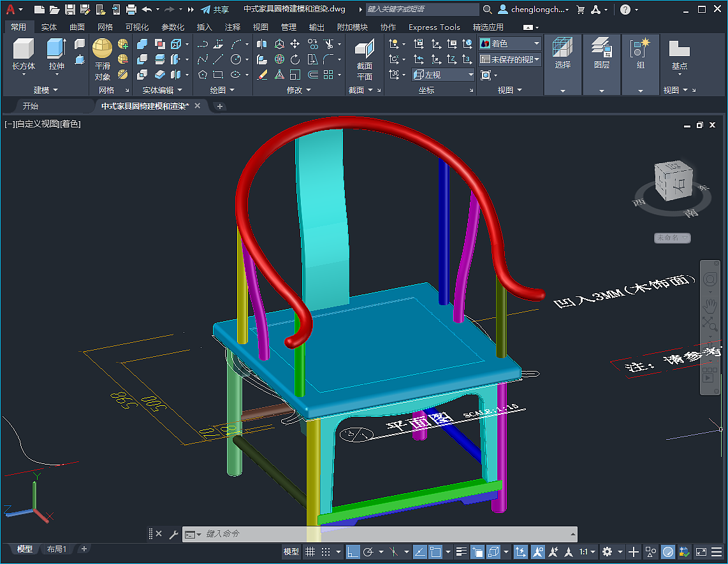728x564 pixels.
Task: Switch to the 开始 document tab
Action: click(30, 106)
